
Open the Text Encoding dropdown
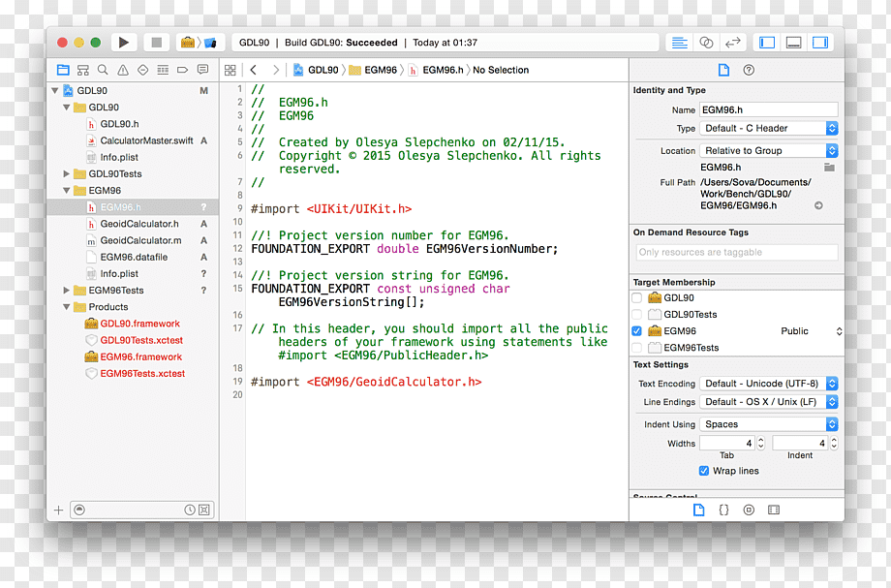click(x=769, y=384)
